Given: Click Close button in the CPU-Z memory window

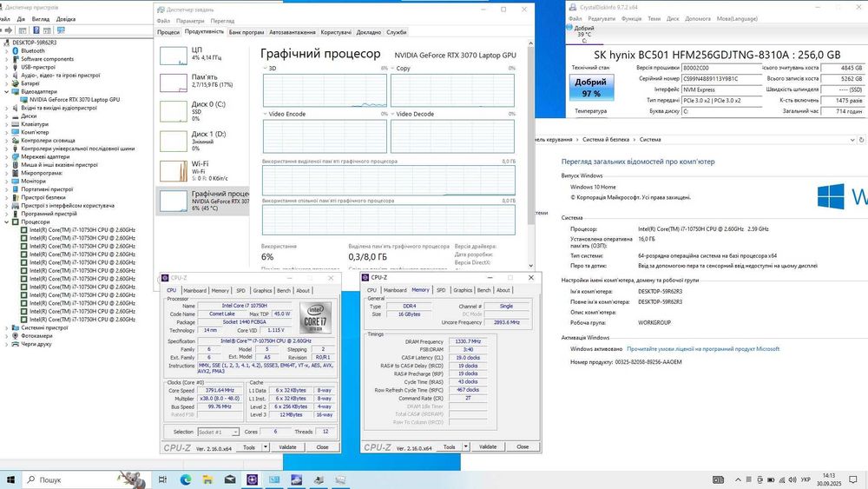Looking at the screenshot, I should click(x=522, y=447).
